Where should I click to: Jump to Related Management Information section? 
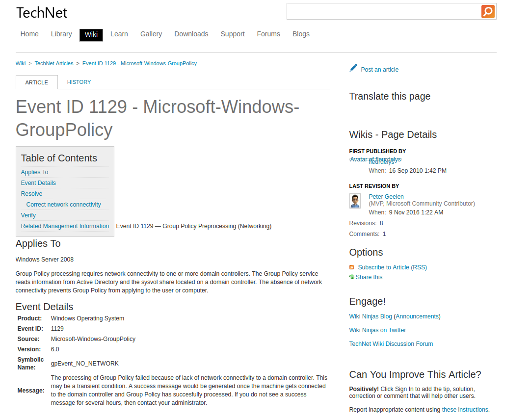tap(65, 226)
